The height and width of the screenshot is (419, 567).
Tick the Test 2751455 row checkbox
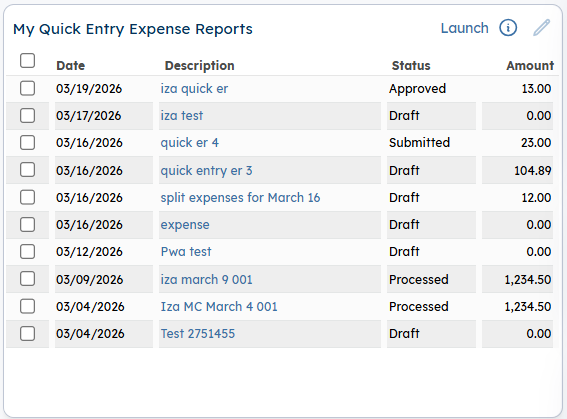point(27,333)
